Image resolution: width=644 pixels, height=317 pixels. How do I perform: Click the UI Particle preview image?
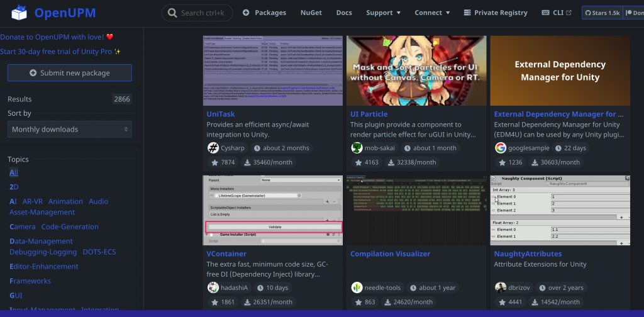416,70
